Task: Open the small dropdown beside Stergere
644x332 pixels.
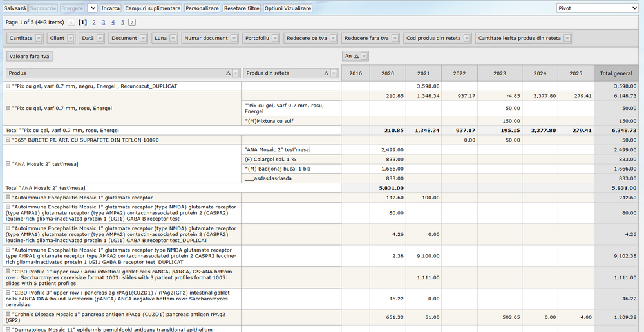Action: (x=92, y=8)
